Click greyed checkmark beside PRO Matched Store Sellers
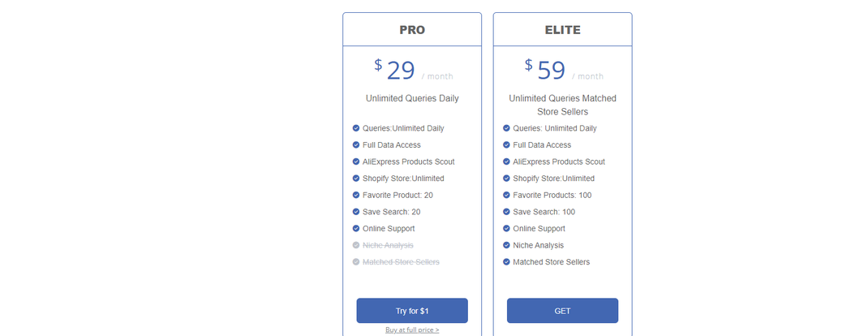 356,262
